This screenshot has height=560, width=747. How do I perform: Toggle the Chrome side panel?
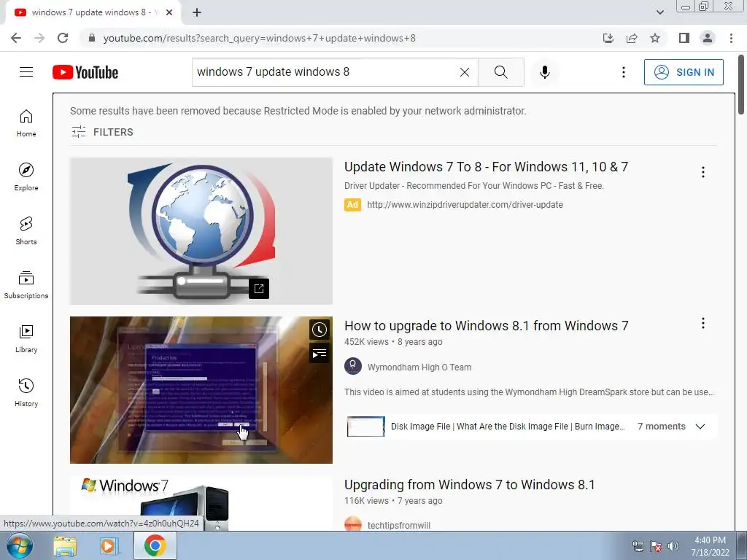point(684,38)
